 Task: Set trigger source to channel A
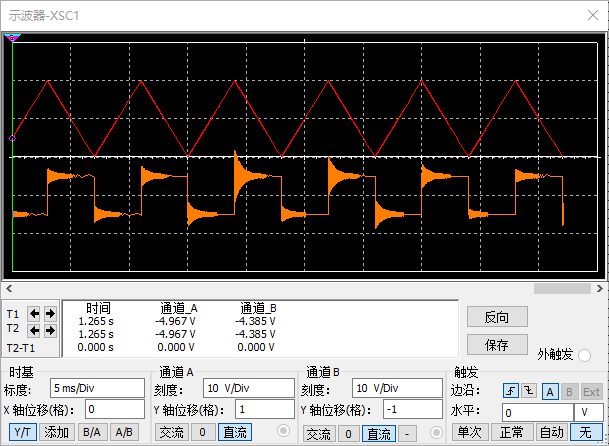[x=550, y=392]
